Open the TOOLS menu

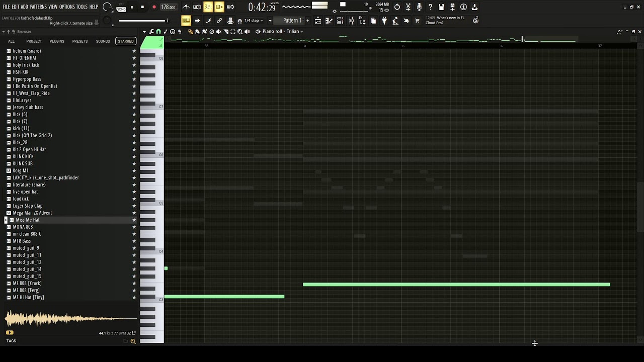[x=82, y=7]
